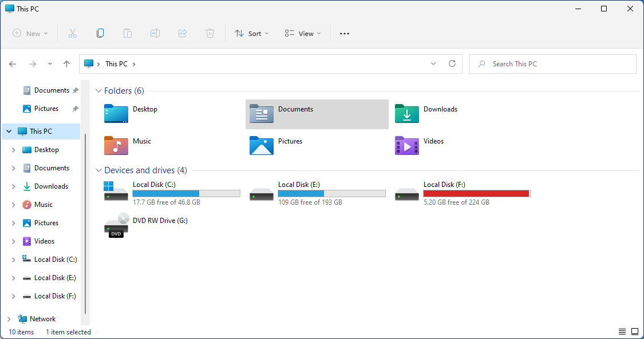This screenshot has height=339, width=644.
Task: Go forward with the right arrow
Action: click(x=33, y=64)
